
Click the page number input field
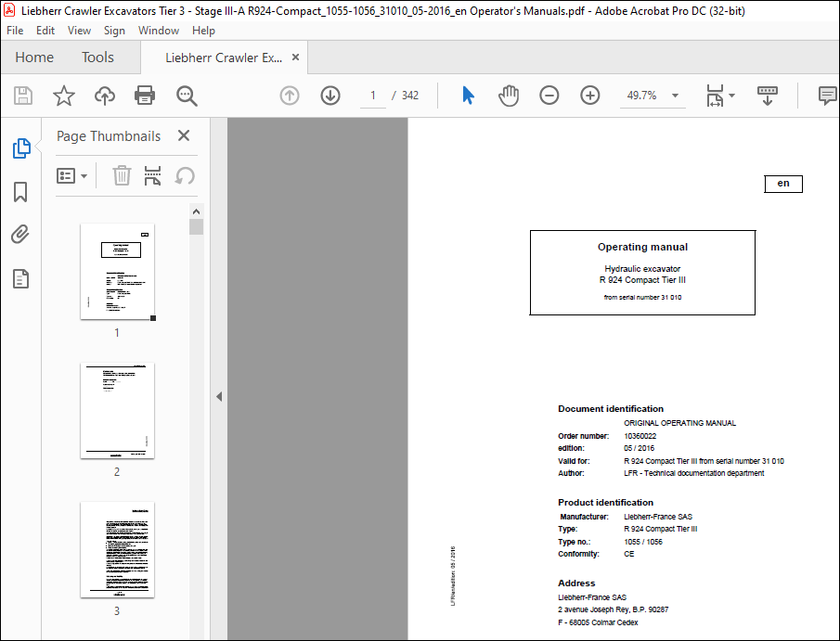(373, 96)
